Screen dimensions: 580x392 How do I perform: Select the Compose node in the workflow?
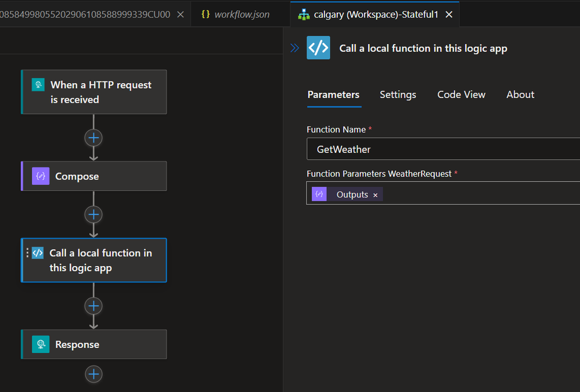point(93,176)
